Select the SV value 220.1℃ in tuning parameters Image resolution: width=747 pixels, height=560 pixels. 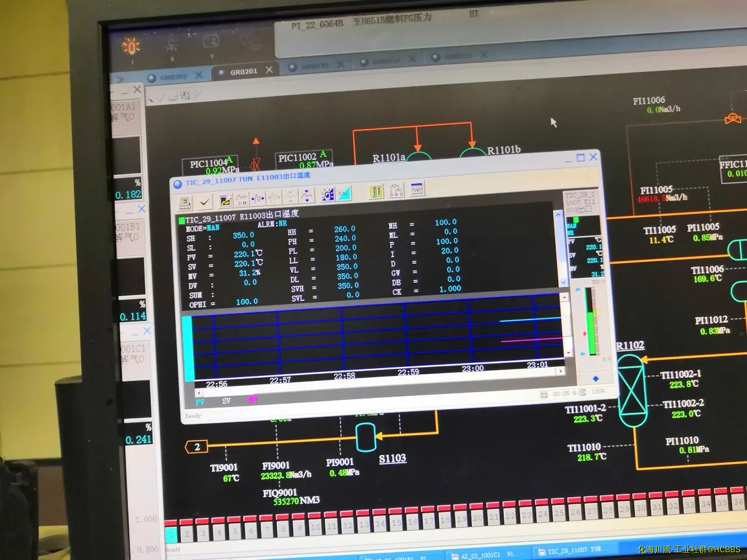[248, 263]
